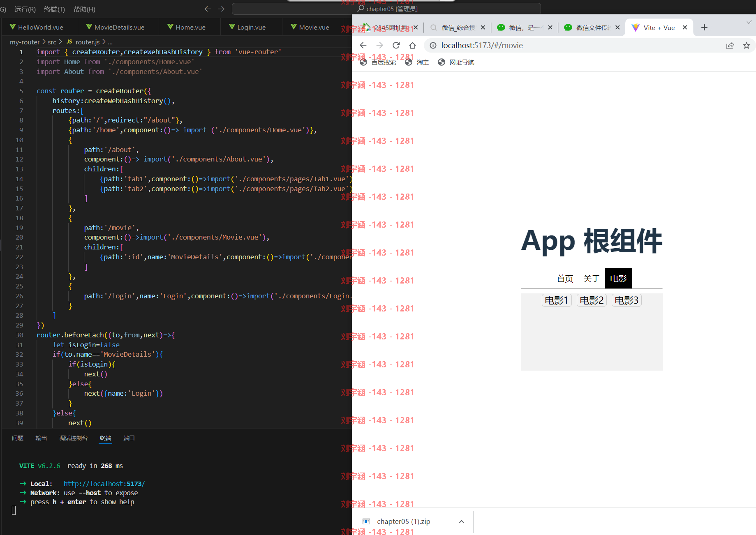
Task: Bookmark this page with the star icon
Action: [747, 46]
